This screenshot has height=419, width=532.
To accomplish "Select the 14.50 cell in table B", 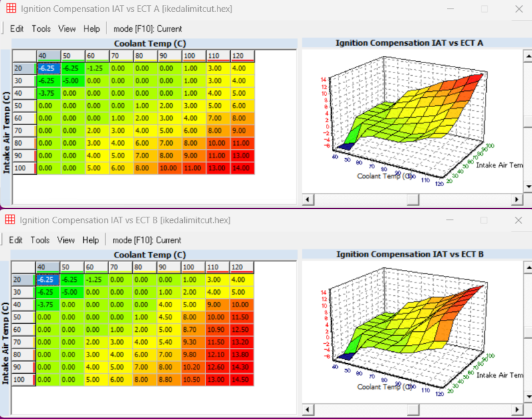I will [x=239, y=380].
